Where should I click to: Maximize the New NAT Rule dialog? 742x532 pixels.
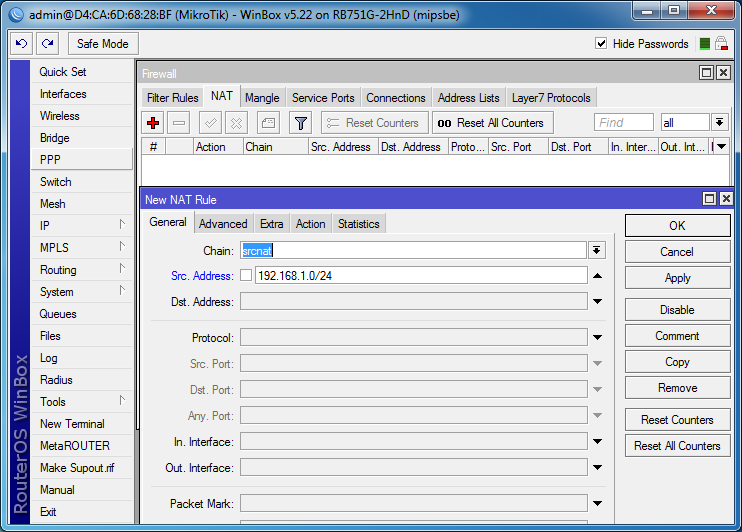tap(709, 198)
